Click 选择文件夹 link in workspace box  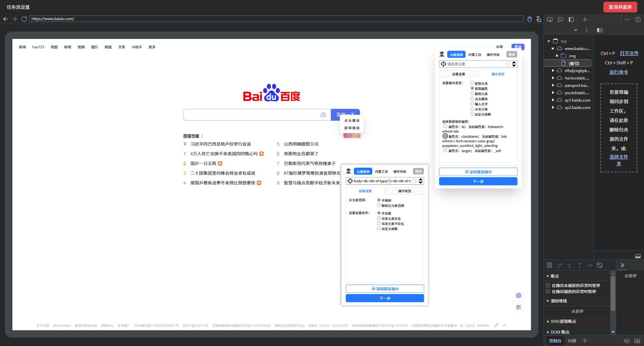pyautogui.click(x=619, y=160)
